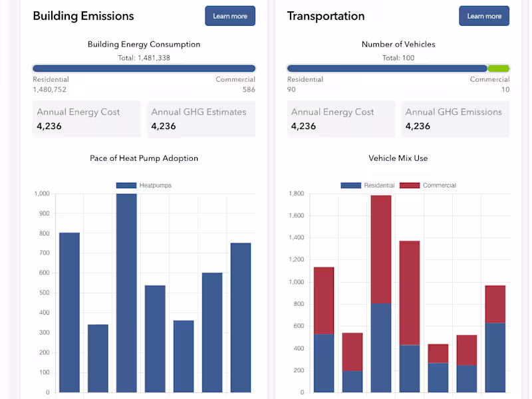Image resolution: width=532 pixels, height=399 pixels.
Task: Click red Commercial segment of last vehicle bar
Action: pyautogui.click(x=495, y=304)
